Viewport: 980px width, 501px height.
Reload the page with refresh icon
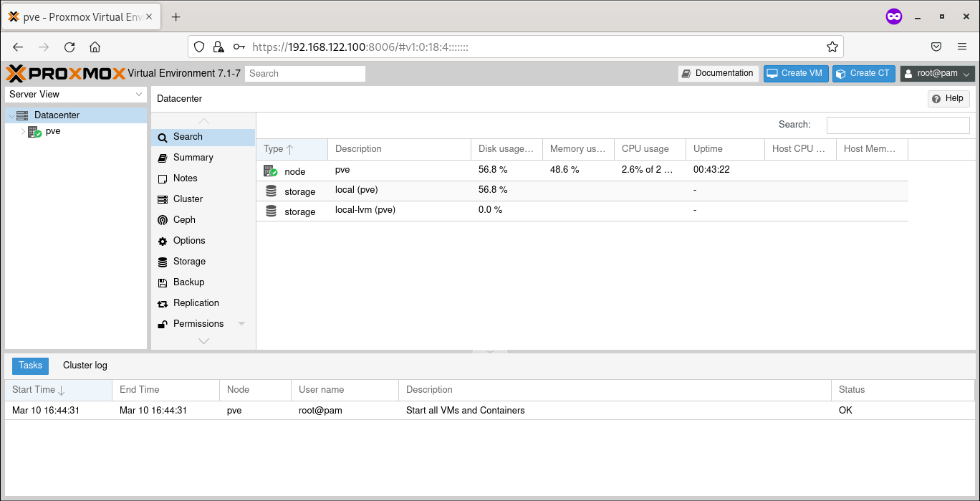pyautogui.click(x=69, y=47)
